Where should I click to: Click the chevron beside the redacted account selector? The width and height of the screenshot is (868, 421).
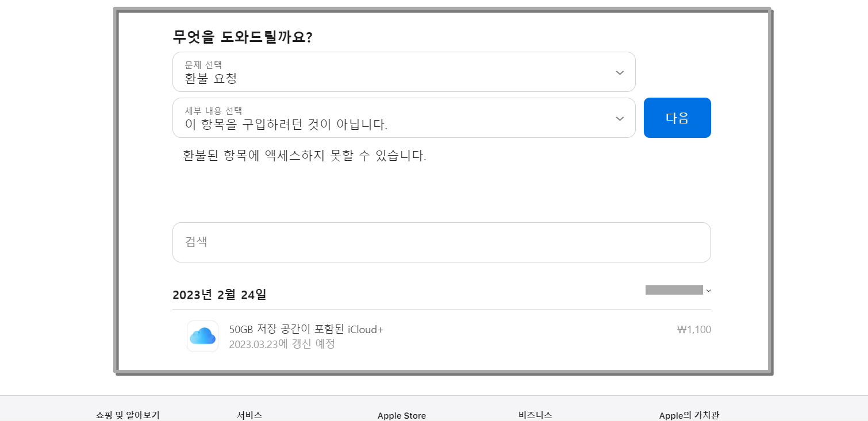(709, 291)
